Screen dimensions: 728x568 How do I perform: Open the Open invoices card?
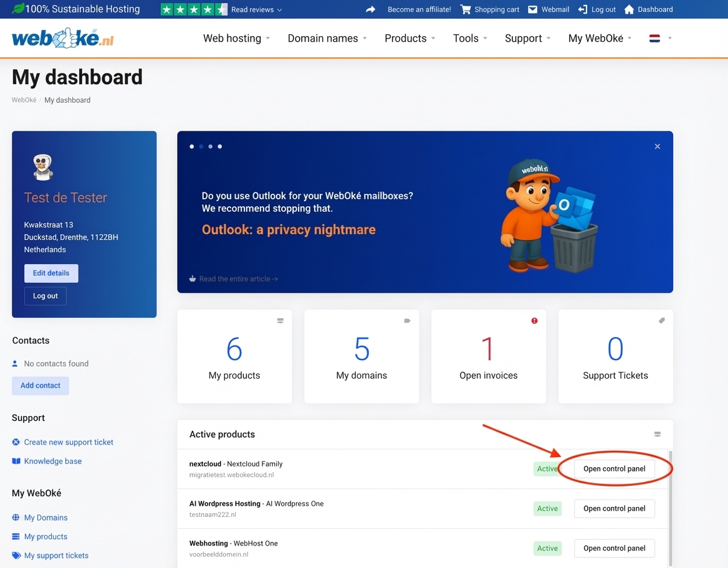click(489, 356)
